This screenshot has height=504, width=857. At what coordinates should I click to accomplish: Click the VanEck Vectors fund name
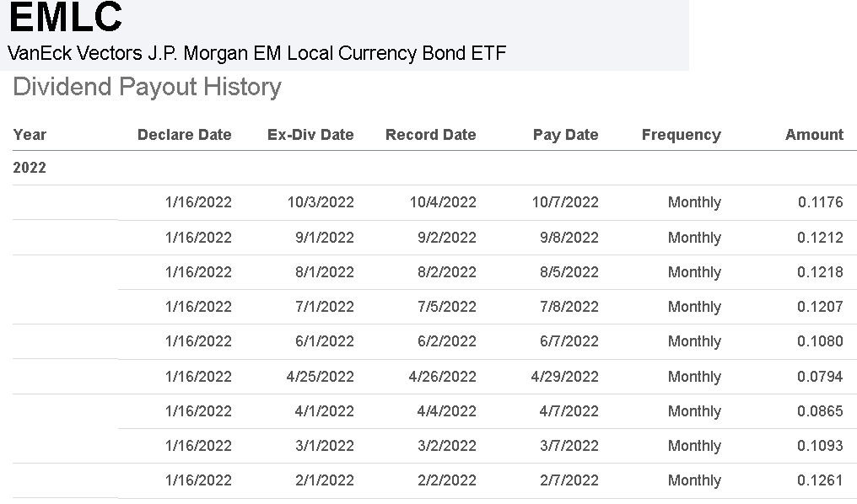[x=257, y=53]
